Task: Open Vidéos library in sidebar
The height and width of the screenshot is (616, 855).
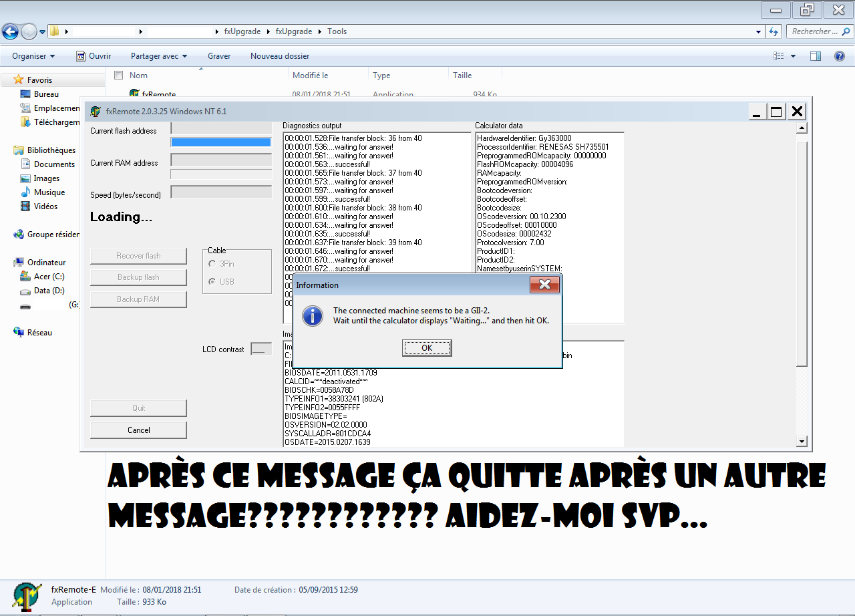Action: click(x=45, y=206)
